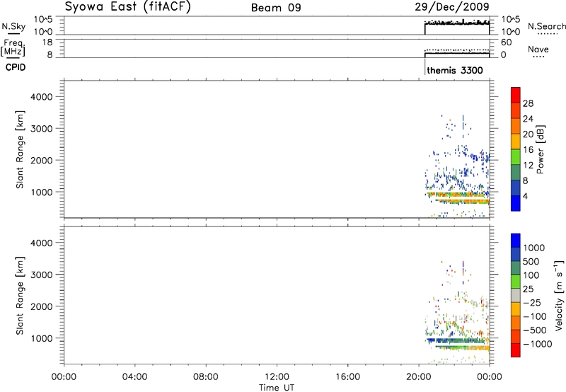Click the gray Velocity colorbar segment near zero

pyautogui.click(x=516, y=295)
